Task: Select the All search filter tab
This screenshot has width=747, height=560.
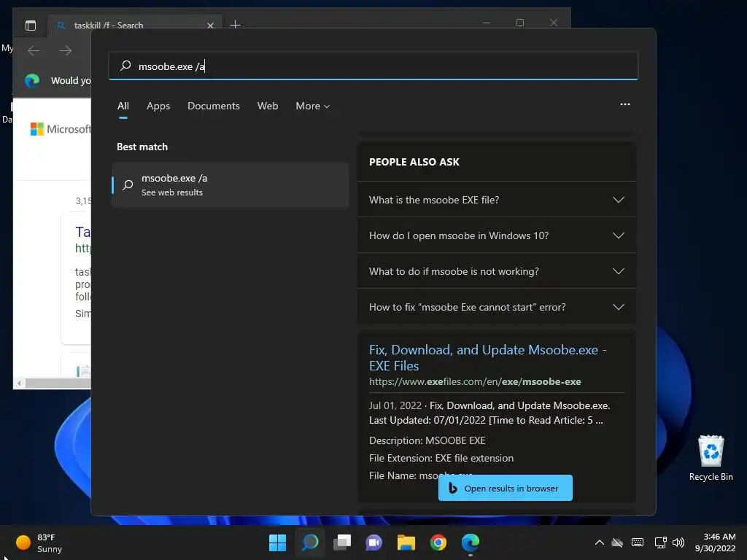Action: pyautogui.click(x=123, y=106)
